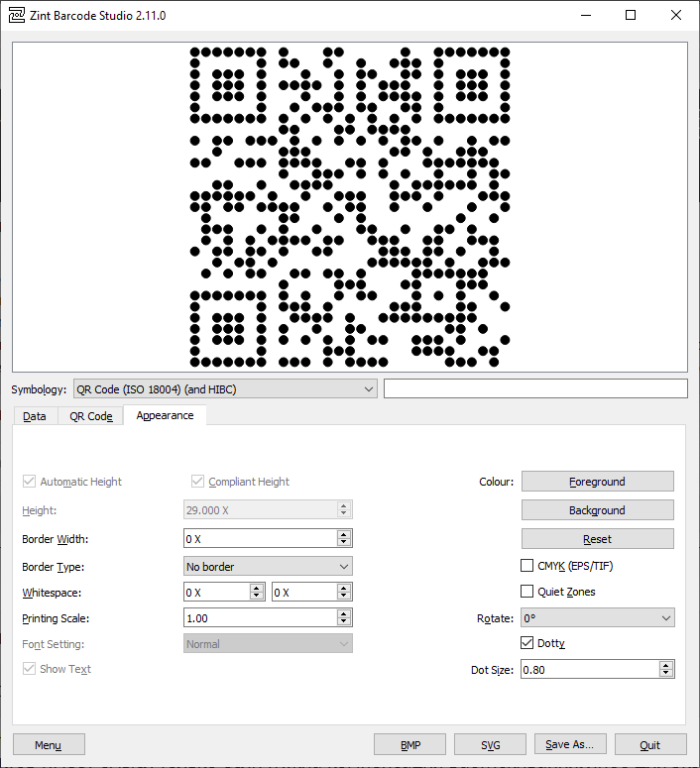Increase vertical Whitespace with up arrow

pos(344,589)
